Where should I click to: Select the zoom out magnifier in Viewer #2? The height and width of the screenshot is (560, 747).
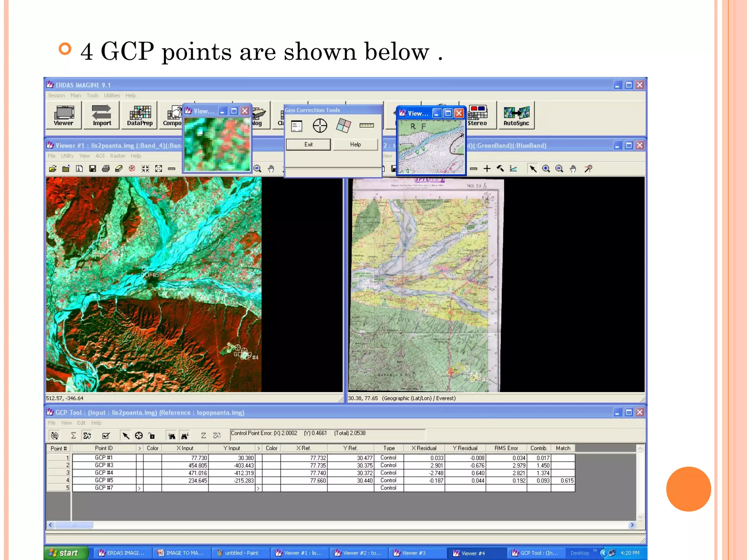pos(559,168)
